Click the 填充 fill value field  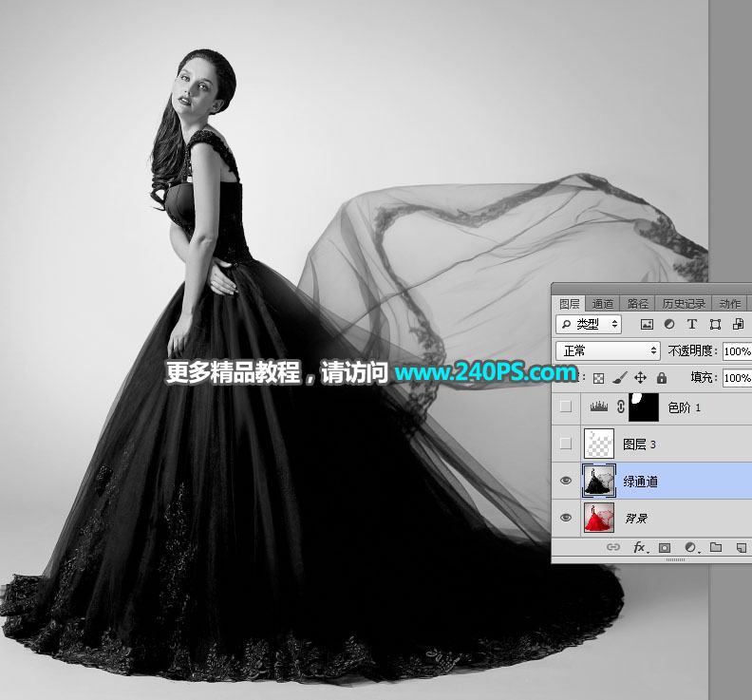pyautogui.click(x=737, y=378)
